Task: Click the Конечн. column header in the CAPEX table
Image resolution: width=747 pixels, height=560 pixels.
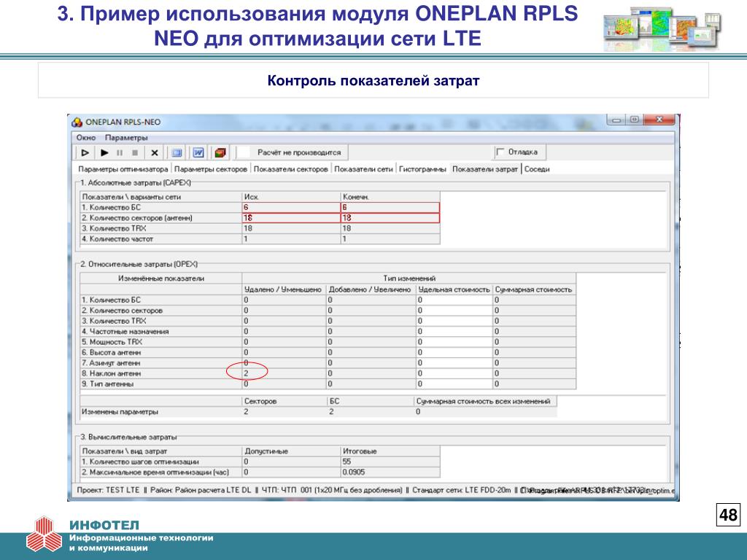Action: click(390, 197)
